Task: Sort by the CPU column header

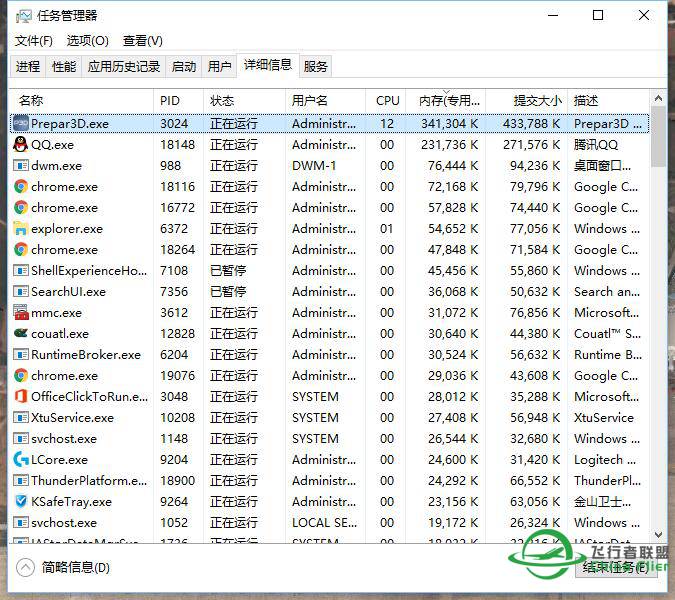Action: 386,101
